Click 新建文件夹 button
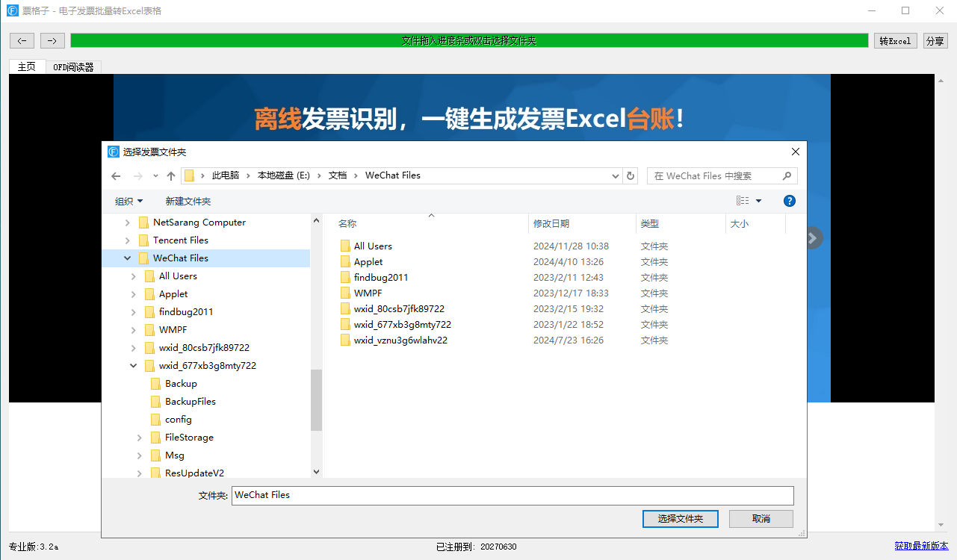Screen dimensions: 957x560 [x=188, y=202]
